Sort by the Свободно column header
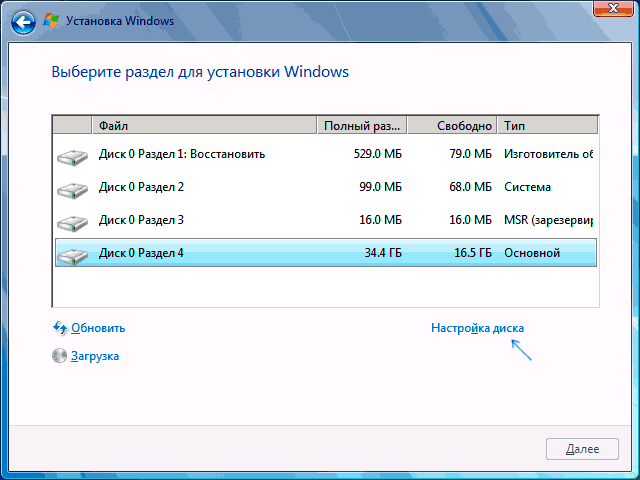Image resolution: width=640 pixels, height=480 pixels. (452, 126)
